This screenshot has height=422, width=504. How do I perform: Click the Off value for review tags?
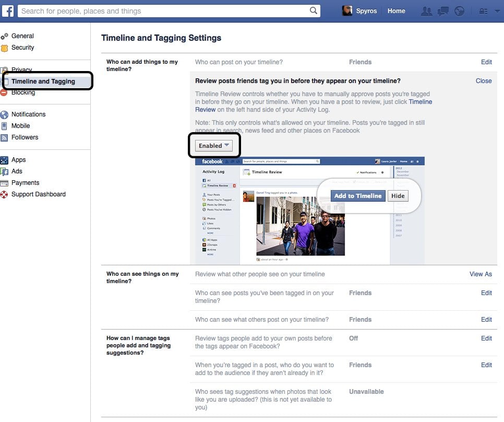(x=353, y=338)
